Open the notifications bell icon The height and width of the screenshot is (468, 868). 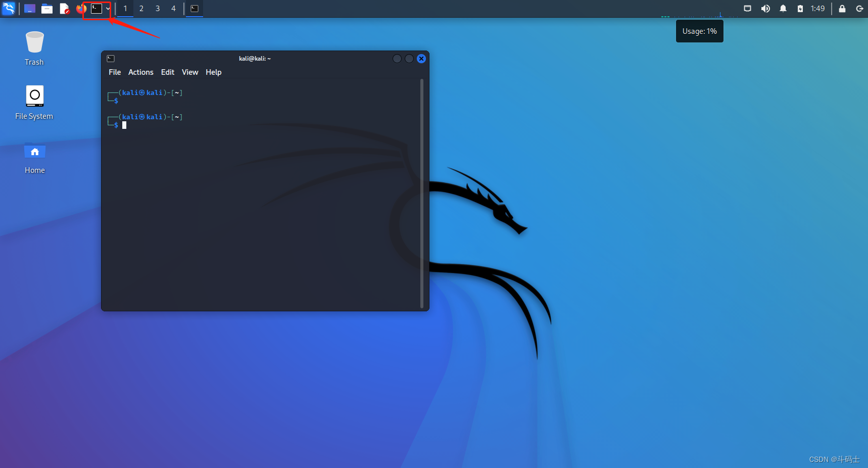click(783, 9)
